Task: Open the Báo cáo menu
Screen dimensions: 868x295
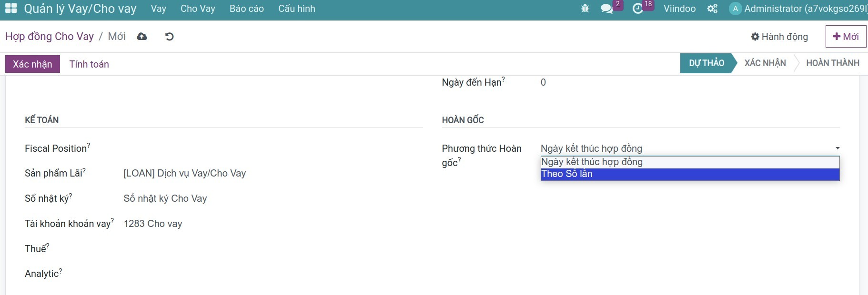Action: [x=247, y=9]
